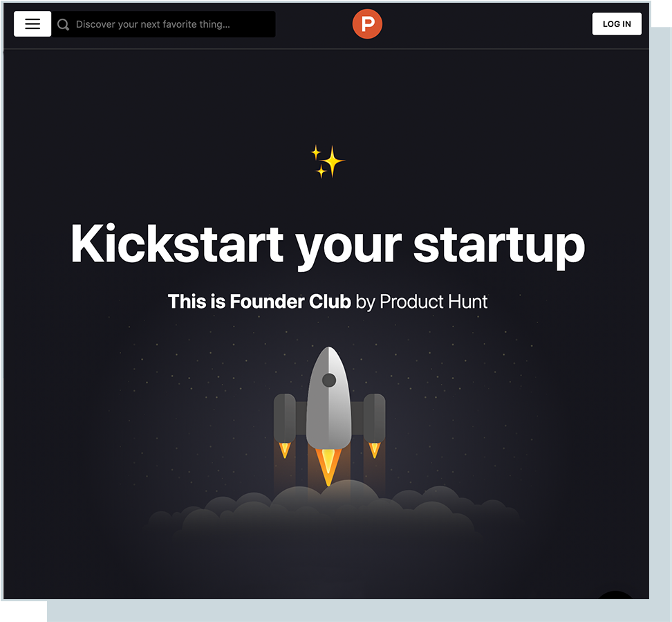Click the left booster's small flame

(x=285, y=450)
